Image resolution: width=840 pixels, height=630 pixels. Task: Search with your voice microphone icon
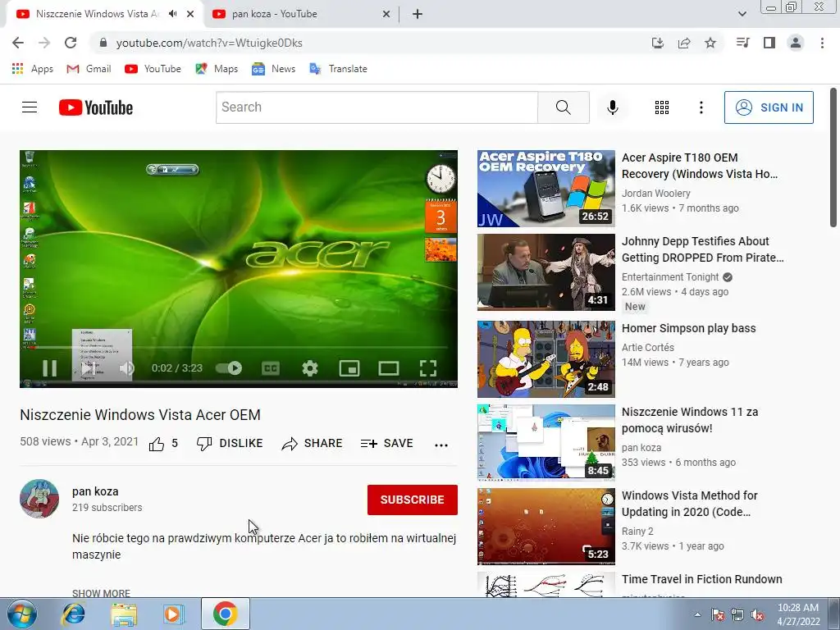tap(612, 107)
